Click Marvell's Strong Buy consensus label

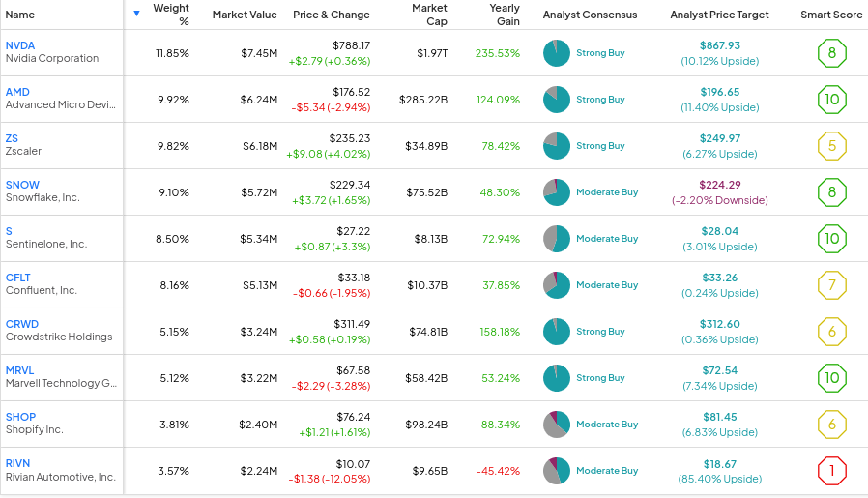pyautogui.click(x=600, y=378)
